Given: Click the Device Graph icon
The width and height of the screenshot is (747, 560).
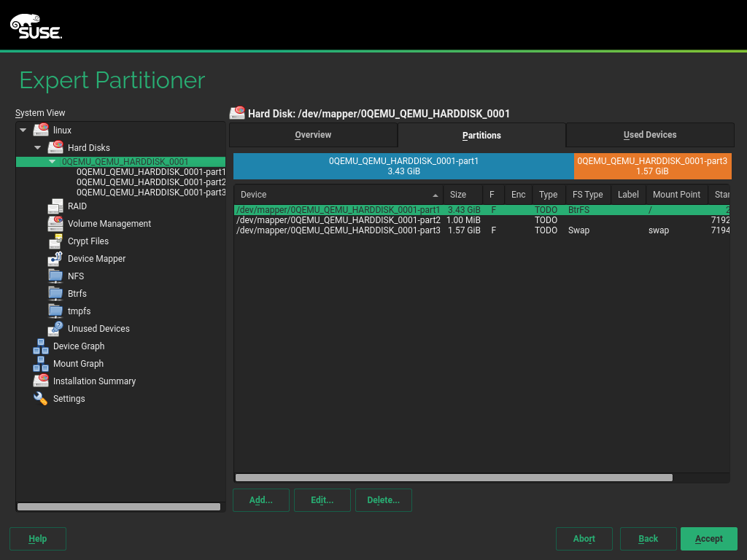Looking at the screenshot, I should (x=41, y=346).
